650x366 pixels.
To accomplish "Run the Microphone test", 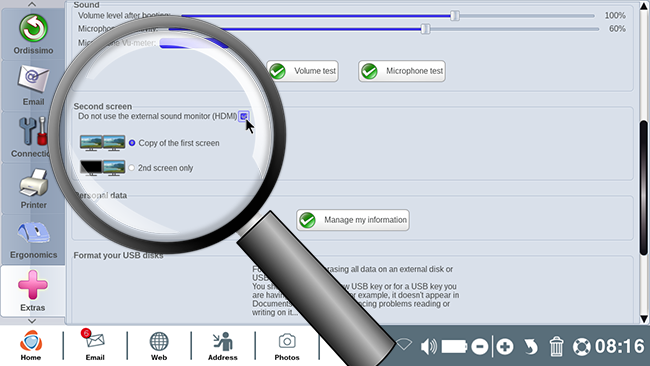I will (402, 71).
